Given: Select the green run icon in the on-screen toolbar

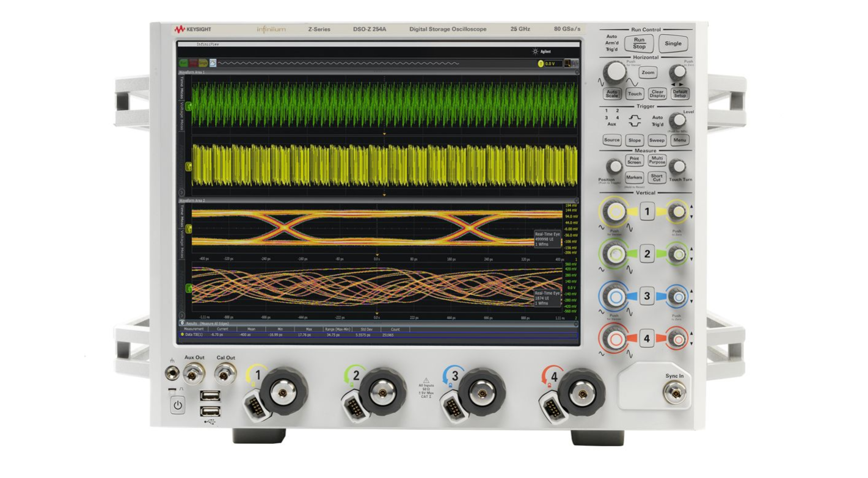Looking at the screenshot, I should click(183, 63).
